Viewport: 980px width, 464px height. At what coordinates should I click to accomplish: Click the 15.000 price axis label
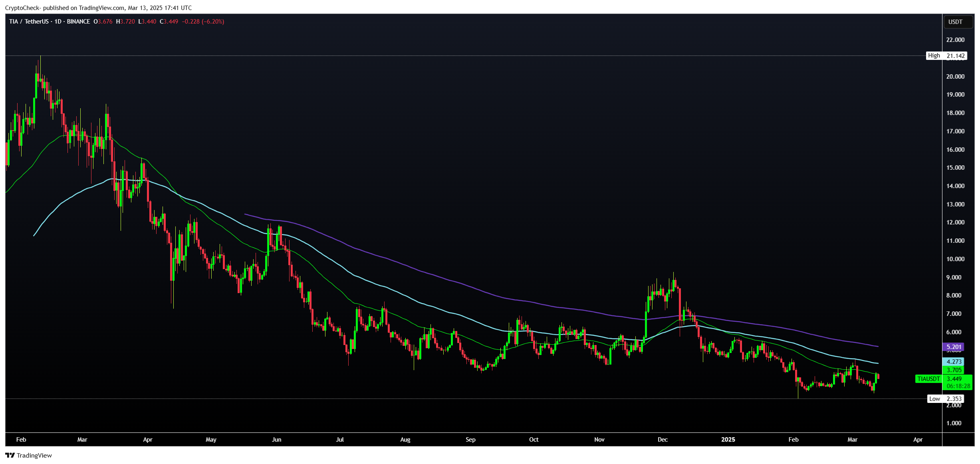tap(955, 167)
